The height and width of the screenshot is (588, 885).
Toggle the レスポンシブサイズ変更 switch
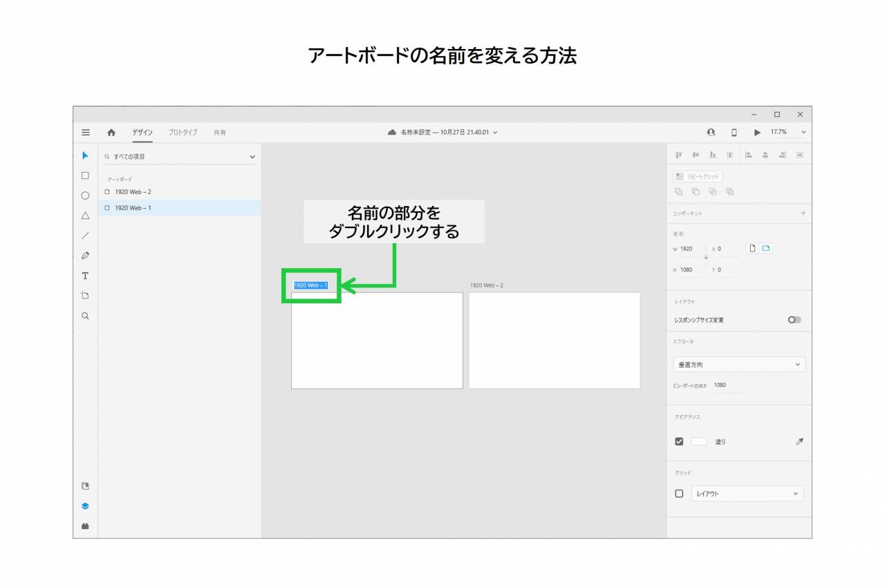(x=795, y=320)
